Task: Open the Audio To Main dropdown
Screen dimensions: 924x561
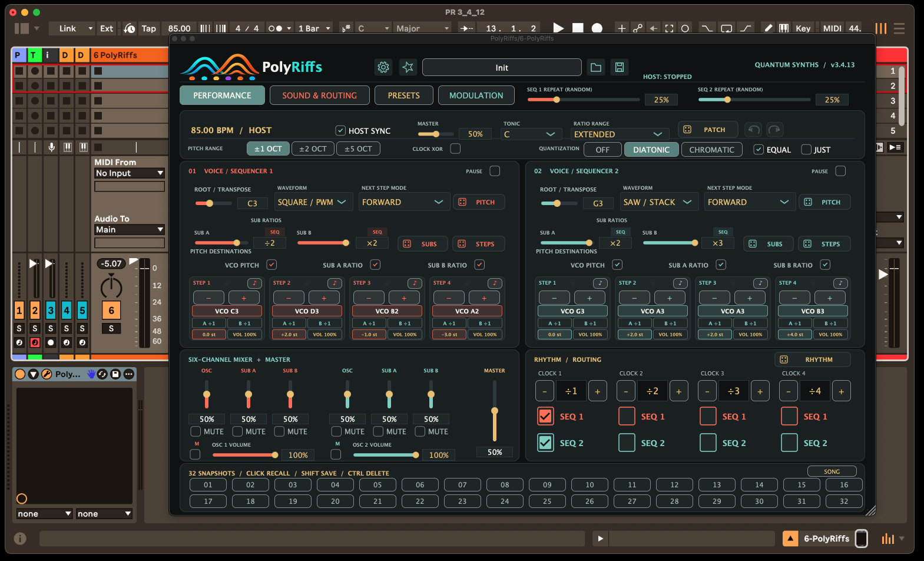Action: [130, 230]
